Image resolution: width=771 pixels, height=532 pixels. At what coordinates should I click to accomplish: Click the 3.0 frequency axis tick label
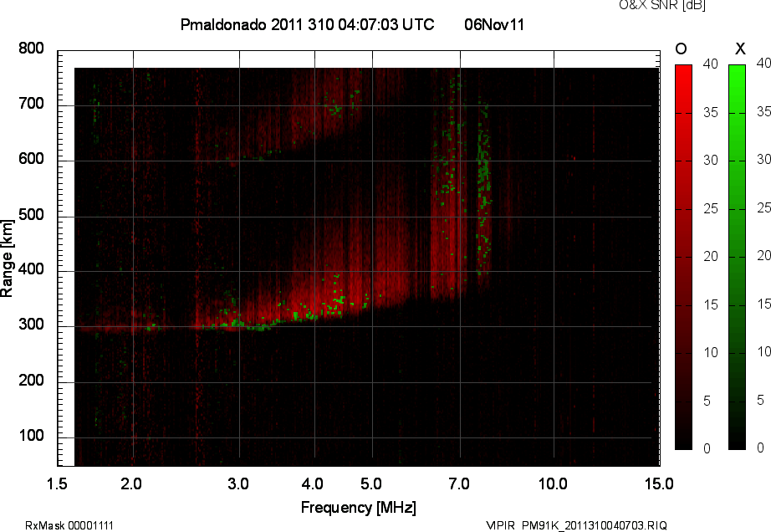tap(238, 483)
